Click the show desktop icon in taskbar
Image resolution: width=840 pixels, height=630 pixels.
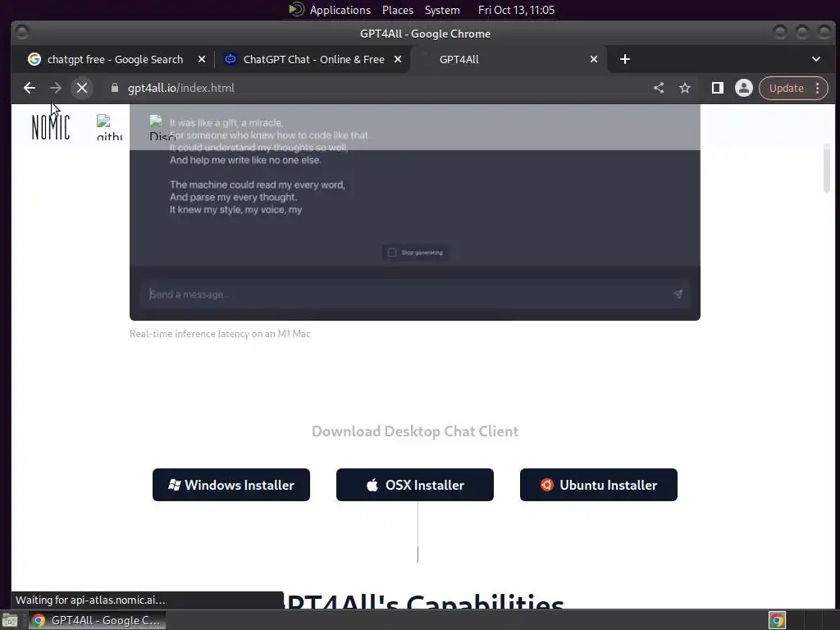[10, 620]
